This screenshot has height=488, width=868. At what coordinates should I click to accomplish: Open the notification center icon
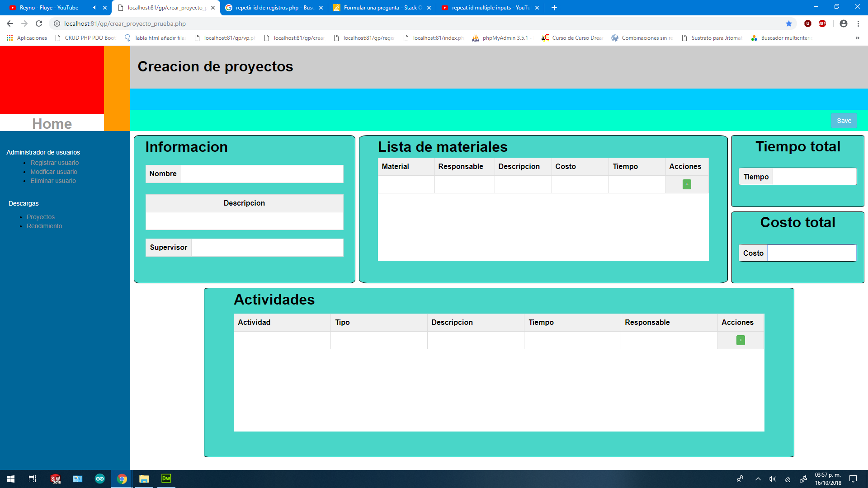853,479
